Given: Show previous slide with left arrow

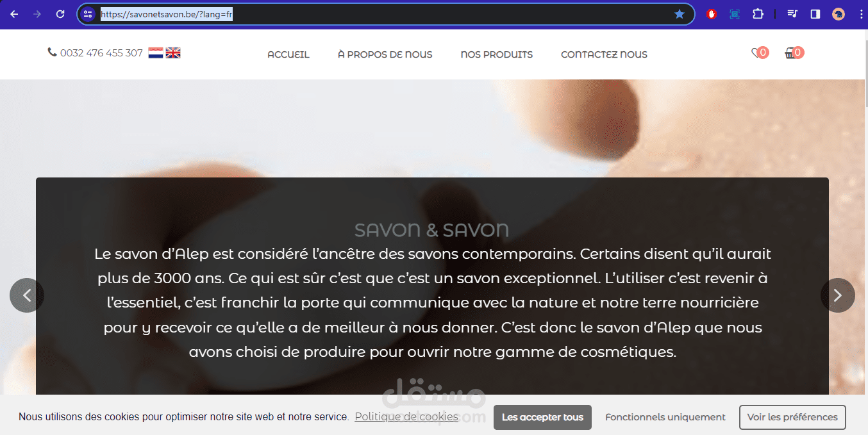Looking at the screenshot, I should pos(27,295).
